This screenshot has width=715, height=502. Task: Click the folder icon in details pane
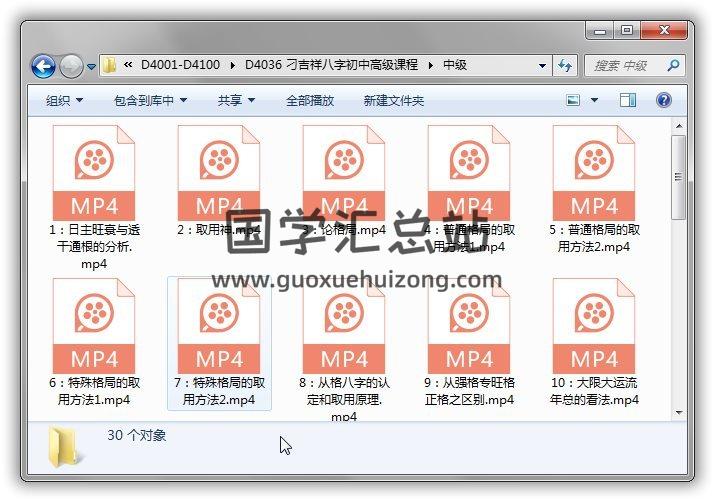pos(66,447)
